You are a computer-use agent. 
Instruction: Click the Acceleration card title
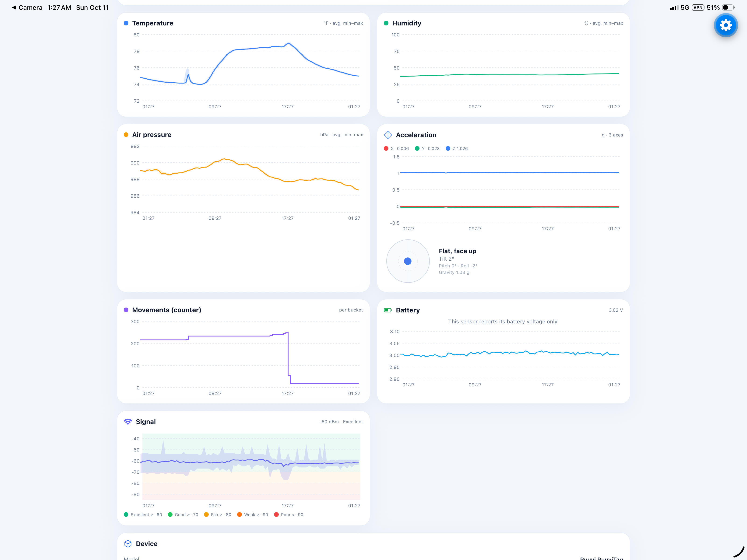(416, 135)
